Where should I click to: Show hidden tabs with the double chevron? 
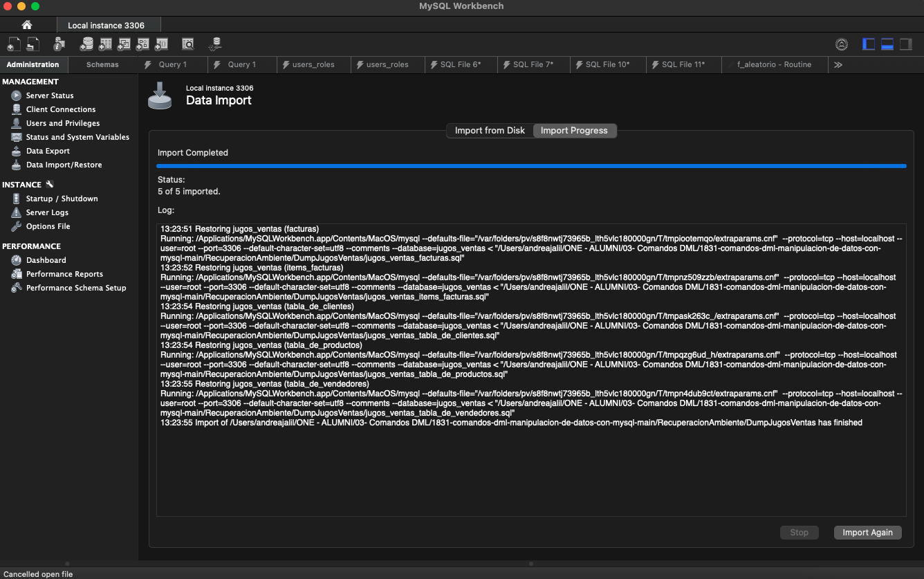pos(838,64)
